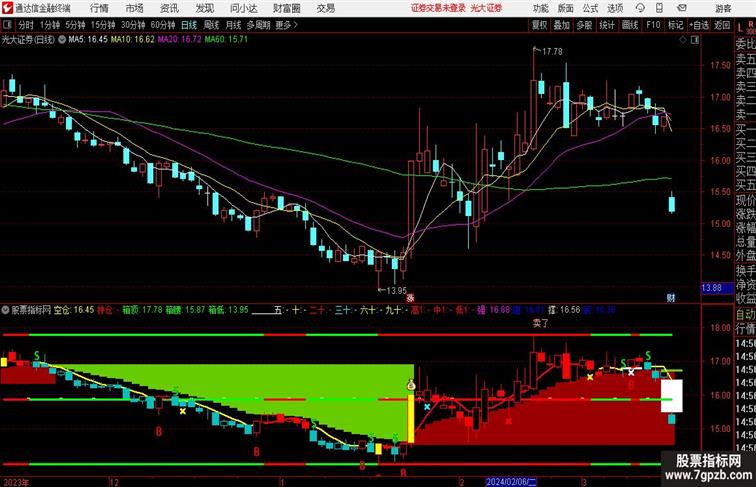Click the MA60: 15.71 value
Screen dimensions: 756x487
pos(226,40)
